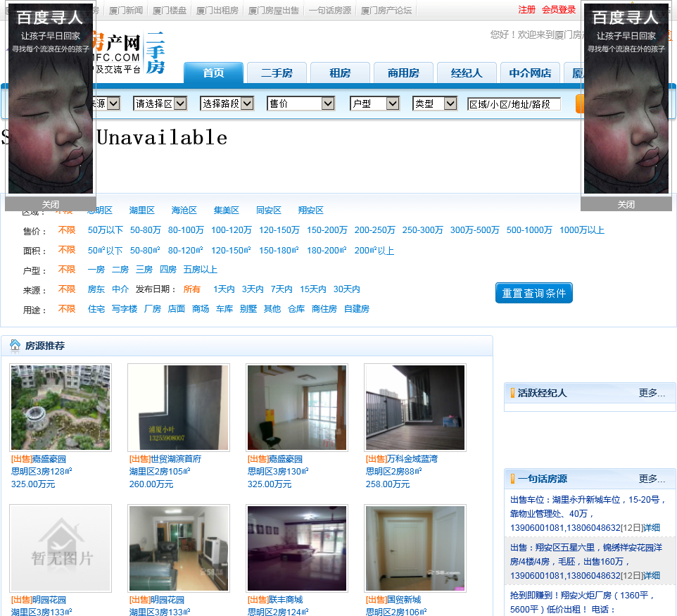677x616 pixels.
Task: Expand the 类型 type dropdown
Action: [x=435, y=103]
